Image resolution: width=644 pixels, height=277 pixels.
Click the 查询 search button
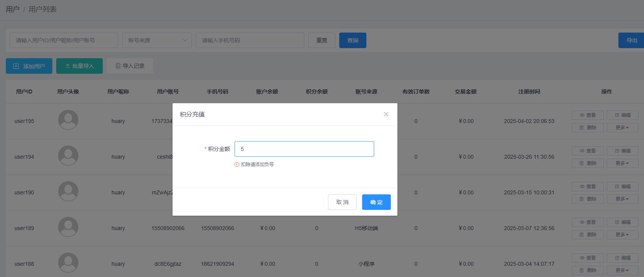pyautogui.click(x=352, y=40)
